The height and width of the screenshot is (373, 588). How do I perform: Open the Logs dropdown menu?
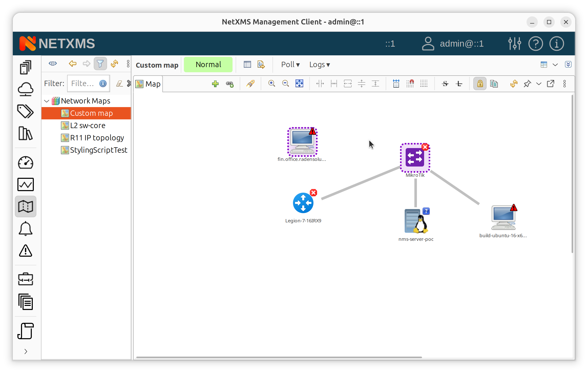(319, 65)
